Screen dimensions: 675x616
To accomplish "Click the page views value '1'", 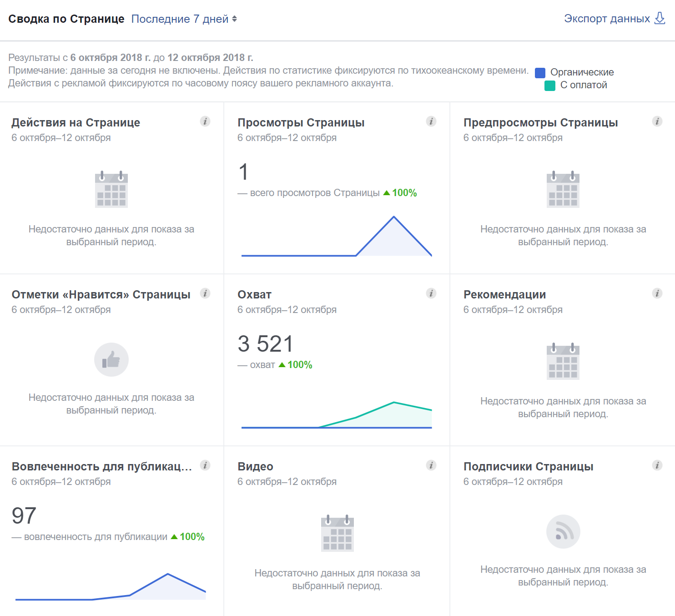I will click(x=244, y=172).
